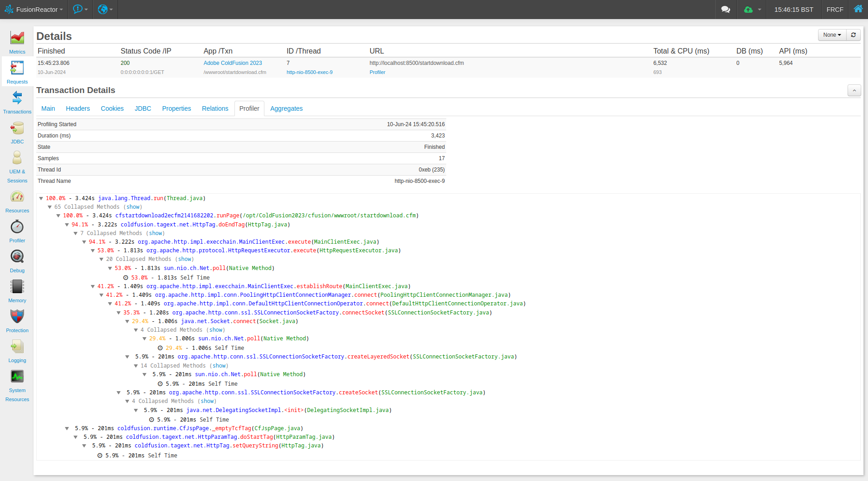Collapse the Transaction Details panel chevron

(854, 90)
